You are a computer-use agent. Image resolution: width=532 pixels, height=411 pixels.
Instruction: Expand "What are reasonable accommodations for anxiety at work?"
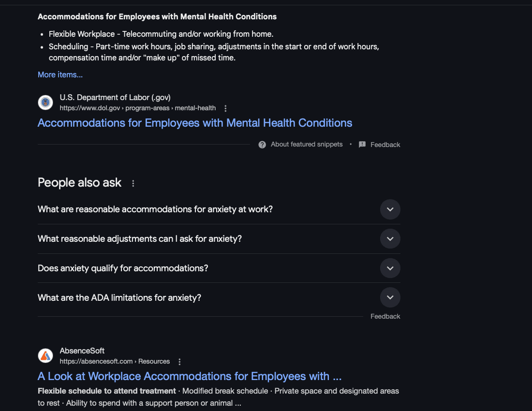point(390,209)
